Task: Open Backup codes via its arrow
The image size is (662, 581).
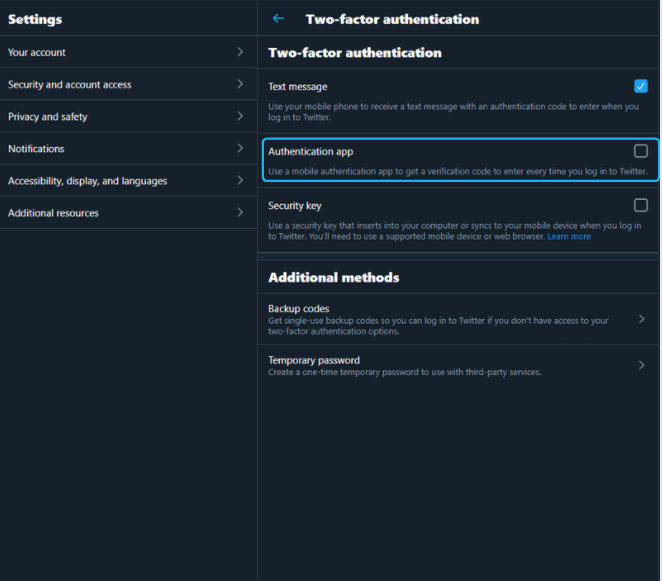Action: click(641, 319)
